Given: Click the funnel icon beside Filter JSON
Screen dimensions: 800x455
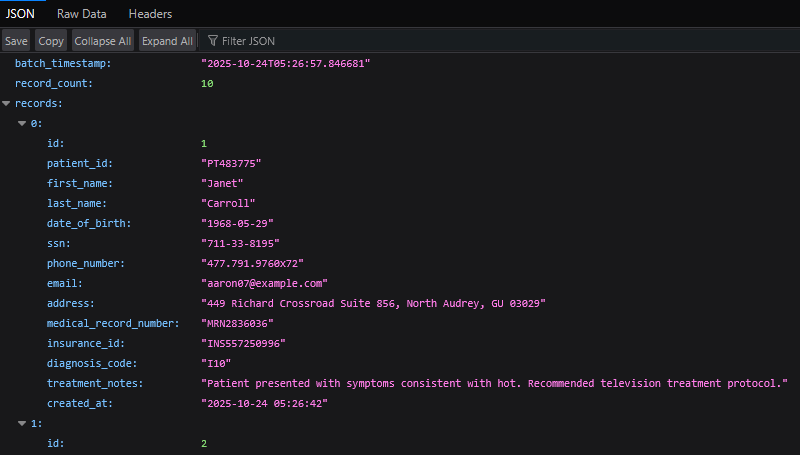Looking at the screenshot, I should (x=212, y=41).
